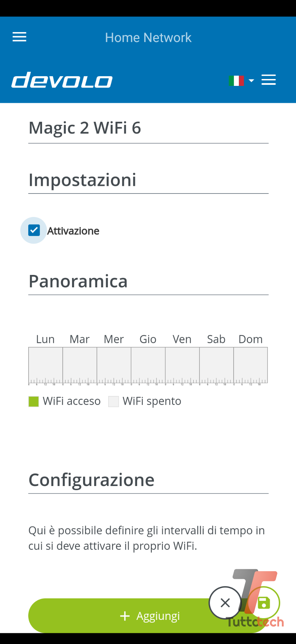Click the round cancel X button
Image resolution: width=296 pixels, height=644 pixels.
225,603
